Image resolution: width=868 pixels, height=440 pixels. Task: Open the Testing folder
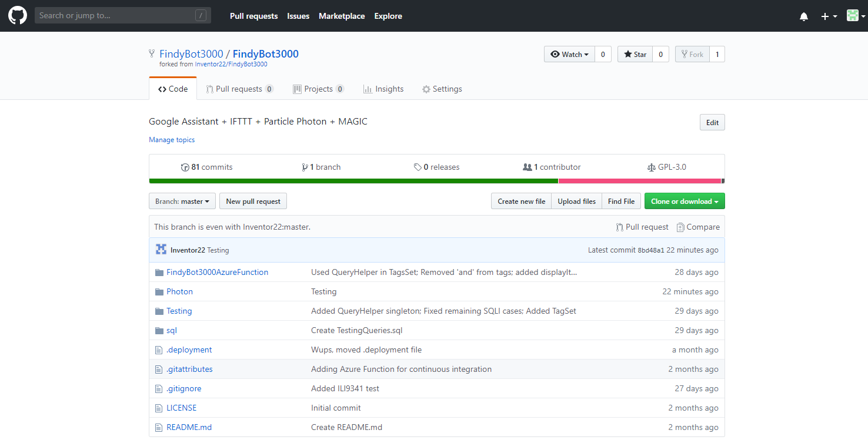(179, 311)
